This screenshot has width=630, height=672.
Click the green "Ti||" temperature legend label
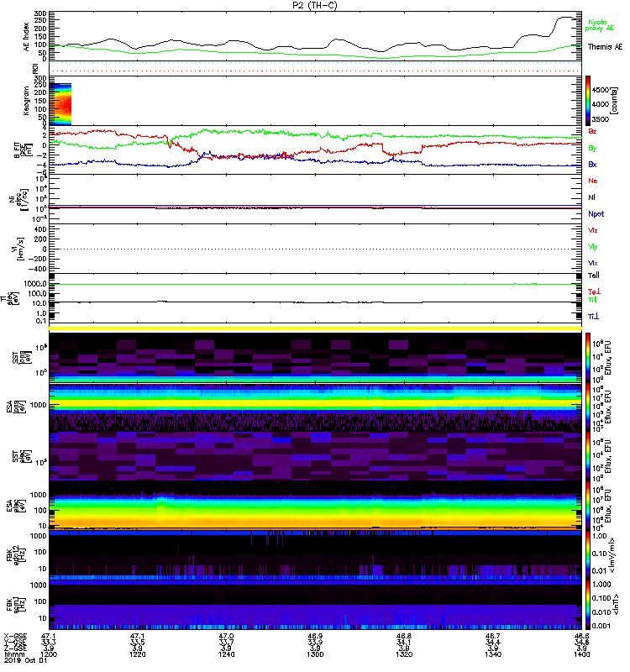pyautogui.click(x=592, y=300)
